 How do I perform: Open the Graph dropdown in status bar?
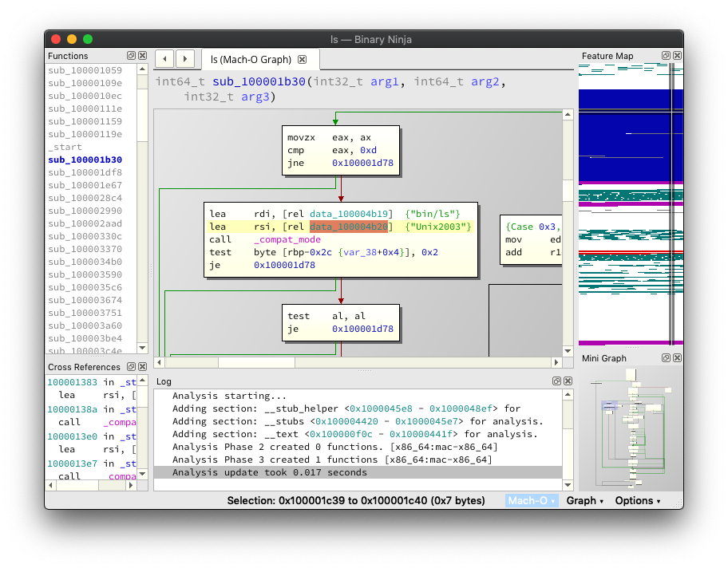click(x=585, y=500)
